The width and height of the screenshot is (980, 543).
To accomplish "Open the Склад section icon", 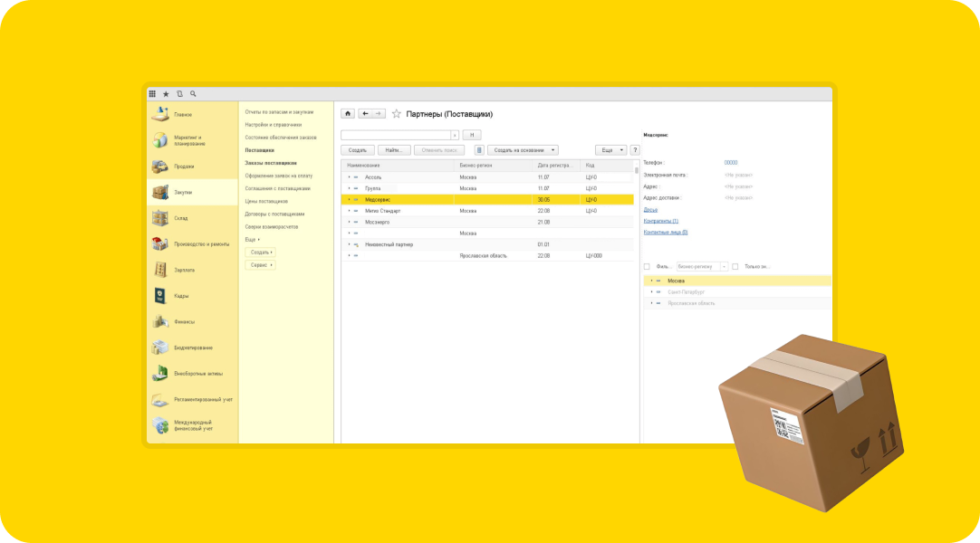I will [160, 218].
